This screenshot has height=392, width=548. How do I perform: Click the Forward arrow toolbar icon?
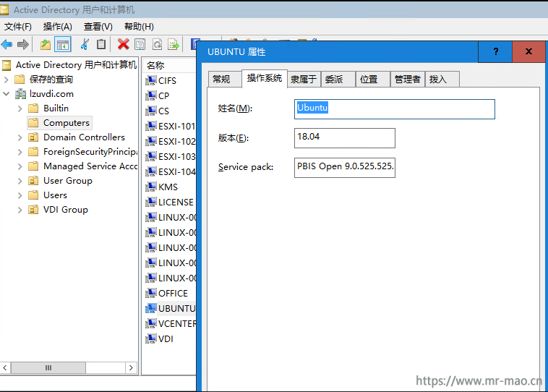(23, 44)
